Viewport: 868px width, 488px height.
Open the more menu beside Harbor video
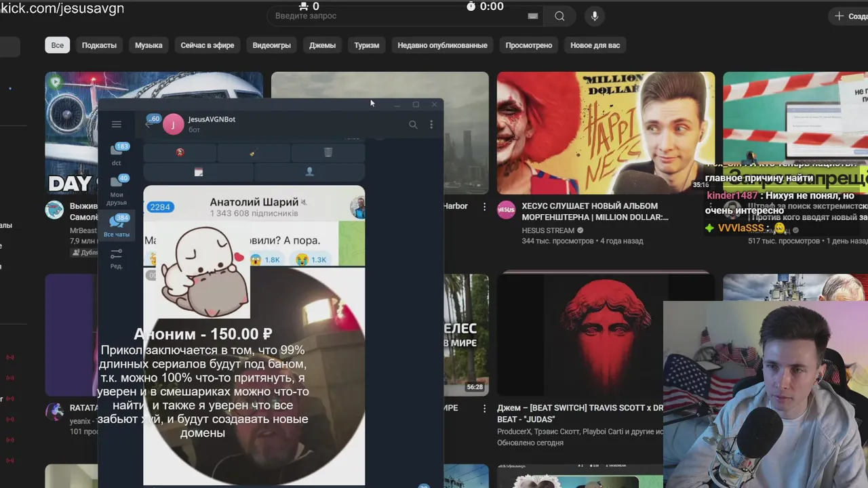(484, 206)
